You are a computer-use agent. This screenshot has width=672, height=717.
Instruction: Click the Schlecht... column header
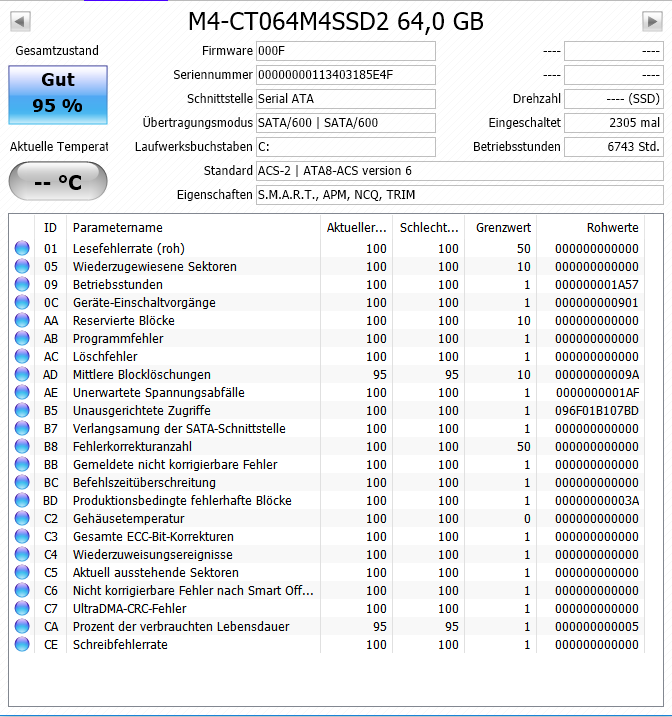pos(429,228)
